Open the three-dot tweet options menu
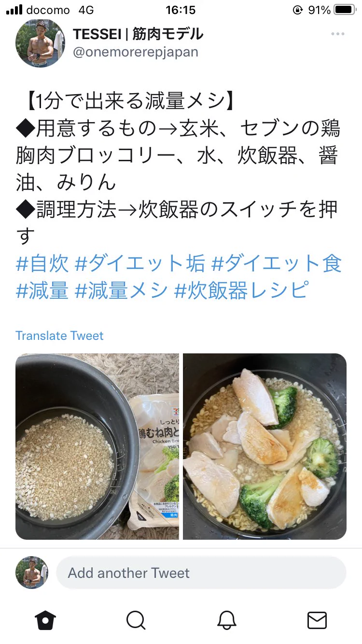This screenshot has height=644, width=362. click(x=338, y=34)
